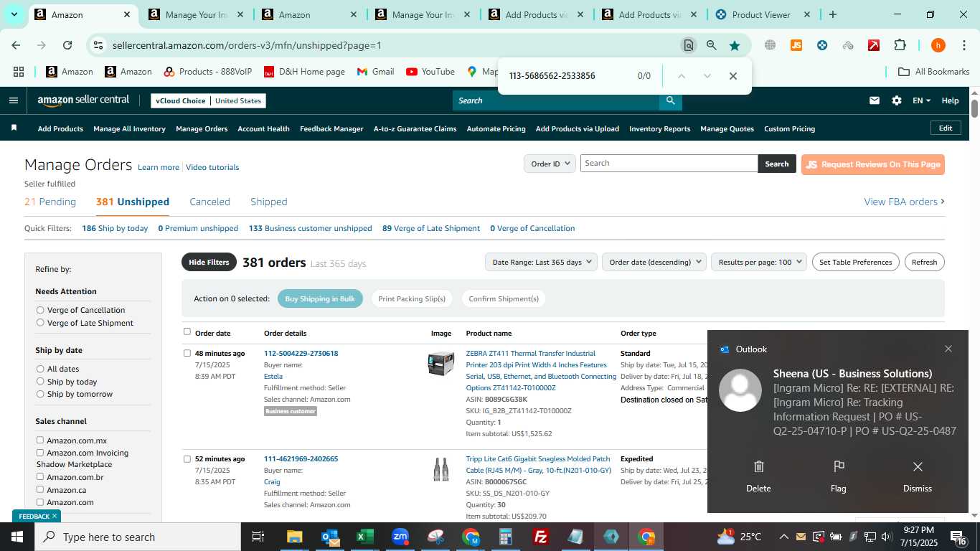Open Outlook from the taskbar
The width and height of the screenshot is (980, 551).
point(330,537)
